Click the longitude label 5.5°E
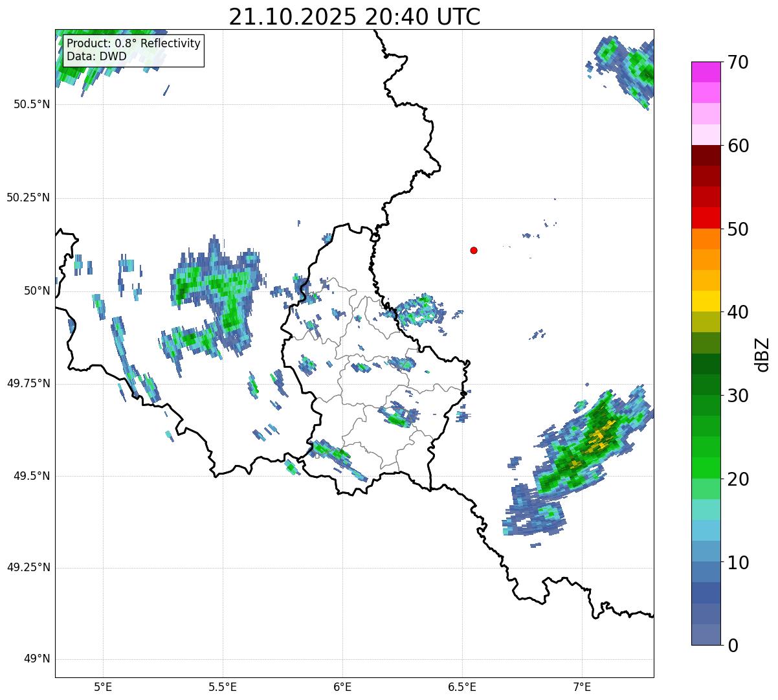Screen dimensions: 778x700 pyautogui.click(x=223, y=688)
